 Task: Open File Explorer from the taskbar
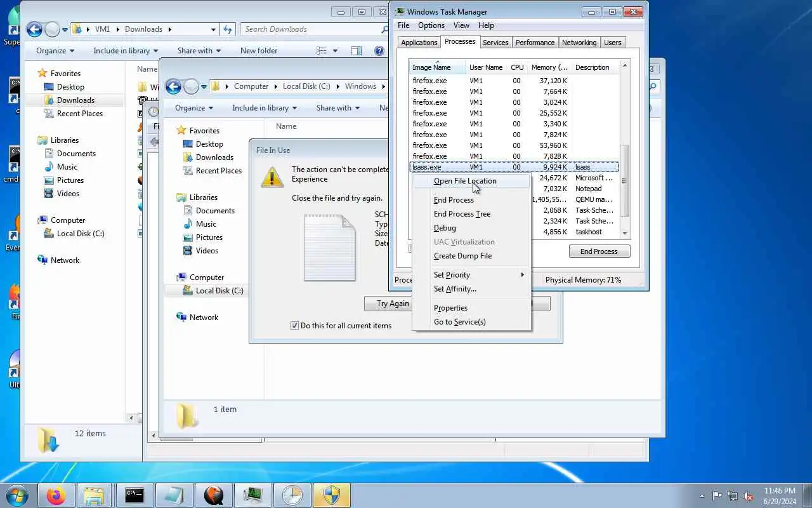click(94, 495)
